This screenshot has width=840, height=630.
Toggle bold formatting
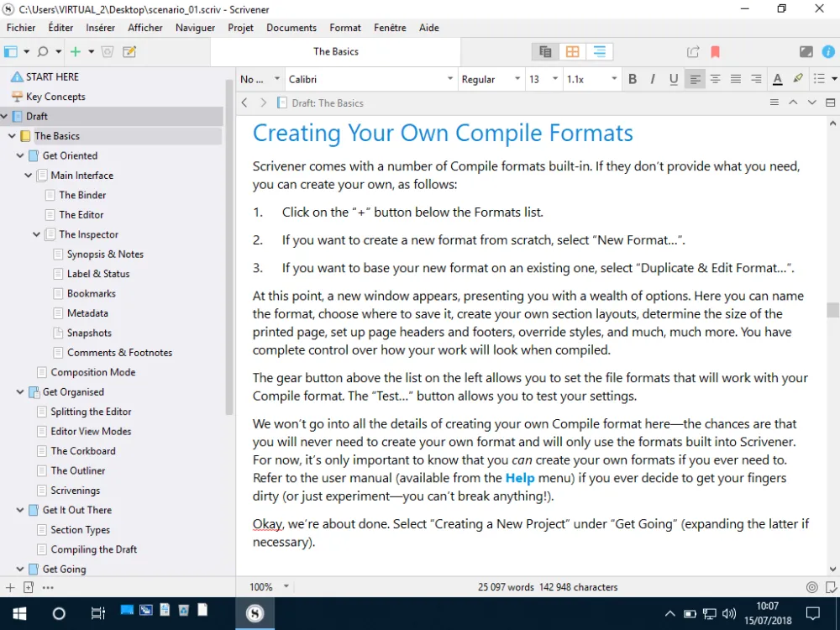click(x=633, y=79)
